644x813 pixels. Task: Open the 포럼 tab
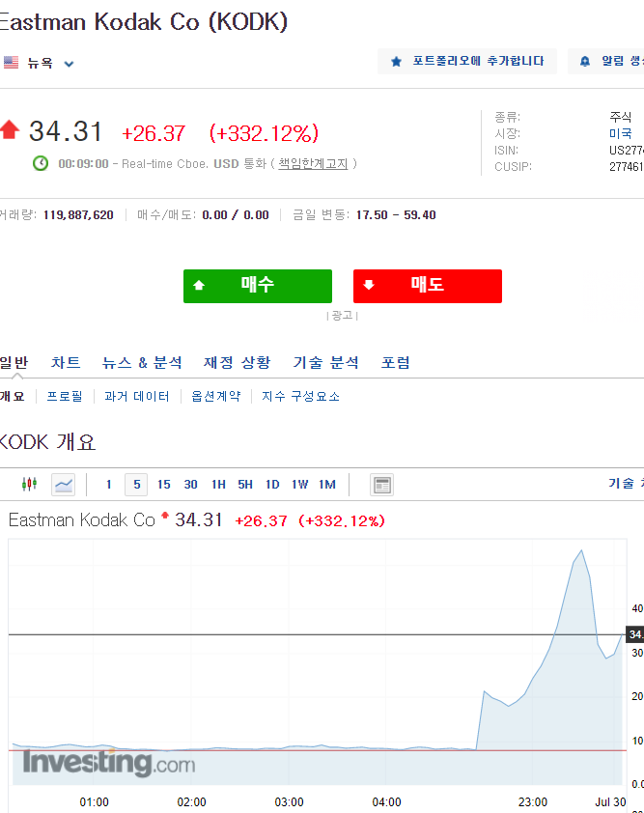pos(395,362)
